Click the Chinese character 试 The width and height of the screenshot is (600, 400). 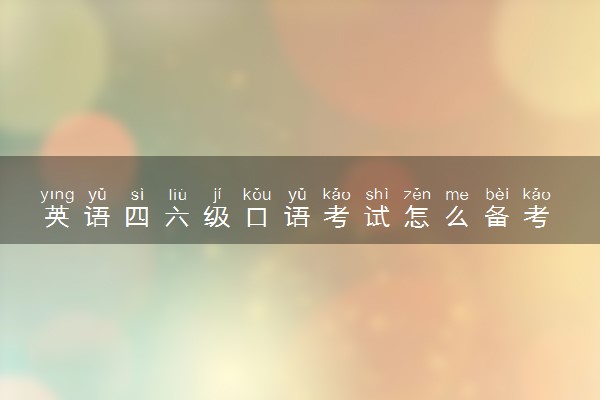(377, 216)
